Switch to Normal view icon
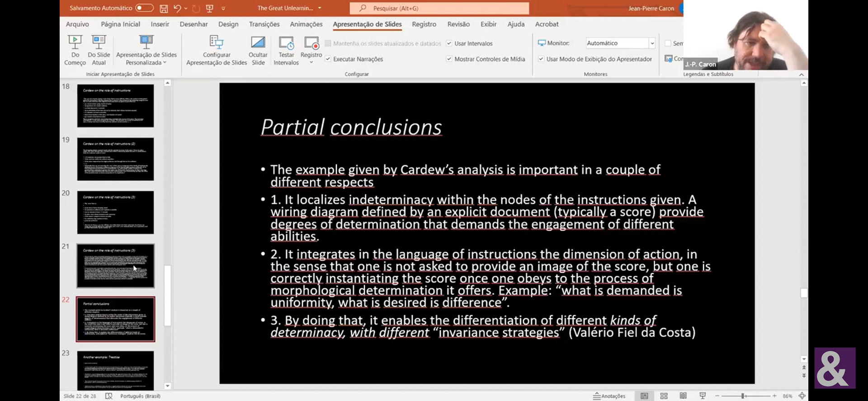 tap(644, 396)
